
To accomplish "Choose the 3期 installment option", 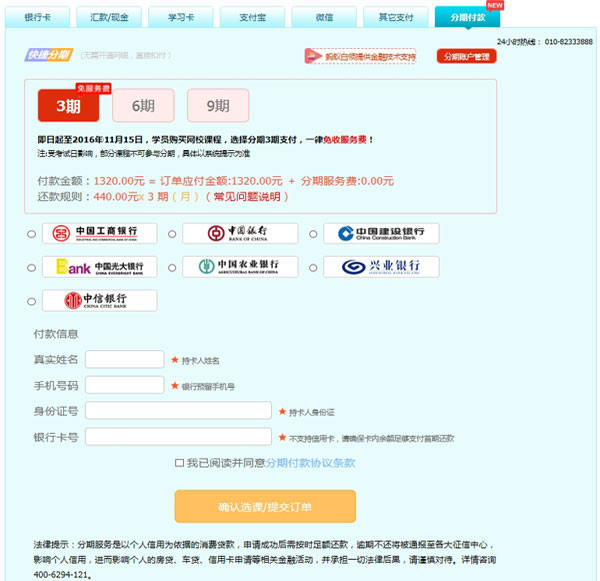I will coord(68,106).
